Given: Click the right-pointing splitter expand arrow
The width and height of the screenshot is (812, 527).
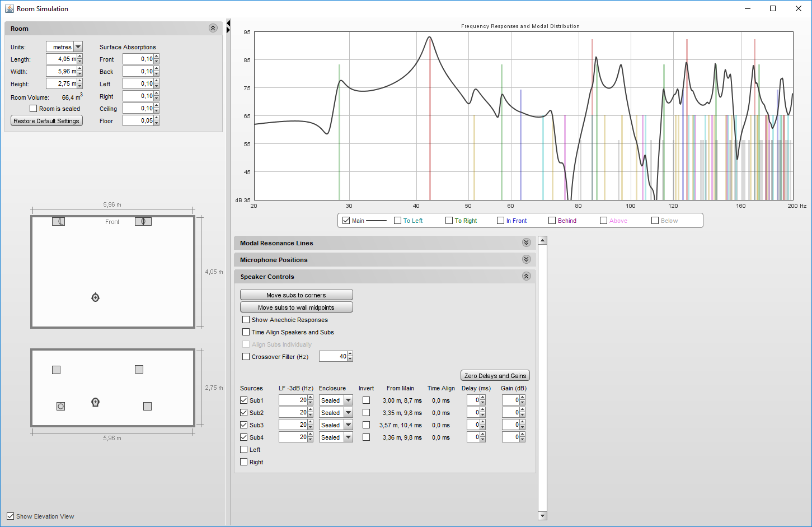Looking at the screenshot, I should [x=228, y=29].
